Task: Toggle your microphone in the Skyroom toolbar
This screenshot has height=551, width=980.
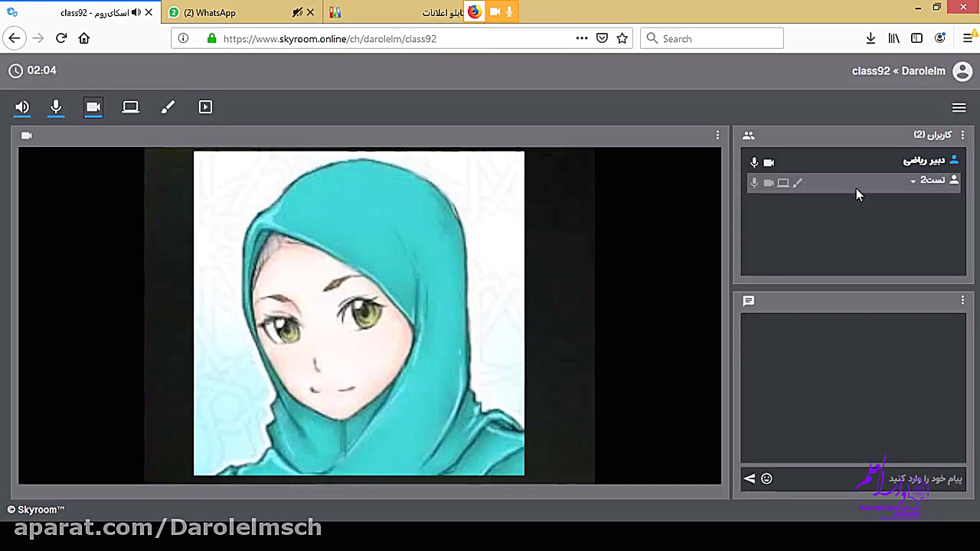Action: [56, 107]
